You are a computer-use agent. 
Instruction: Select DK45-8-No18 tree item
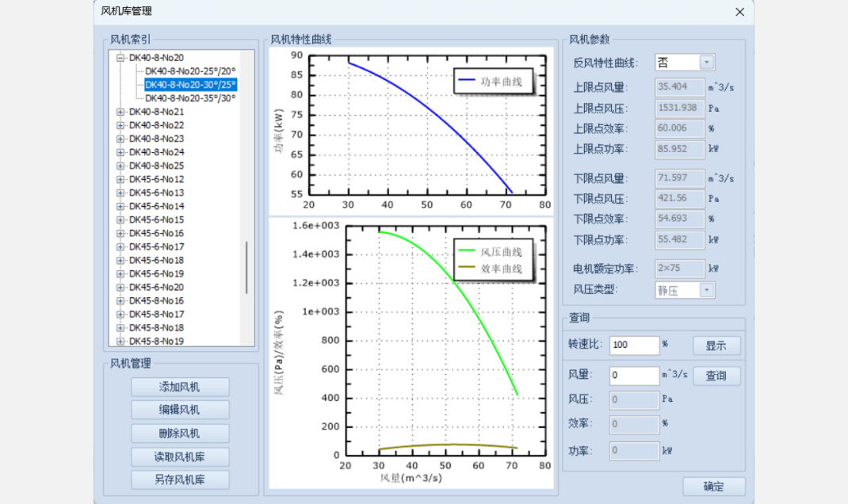coord(156,328)
